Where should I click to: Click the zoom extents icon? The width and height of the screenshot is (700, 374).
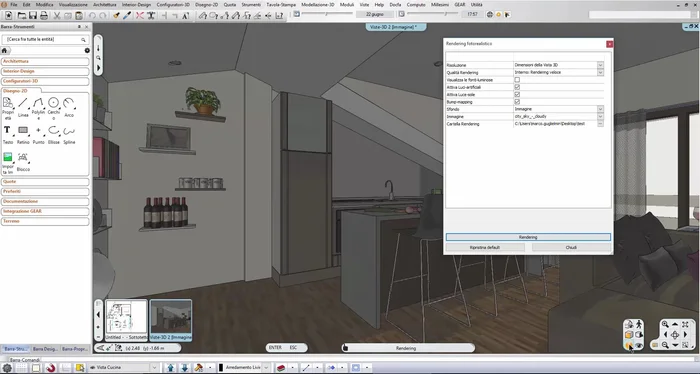(685, 324)
